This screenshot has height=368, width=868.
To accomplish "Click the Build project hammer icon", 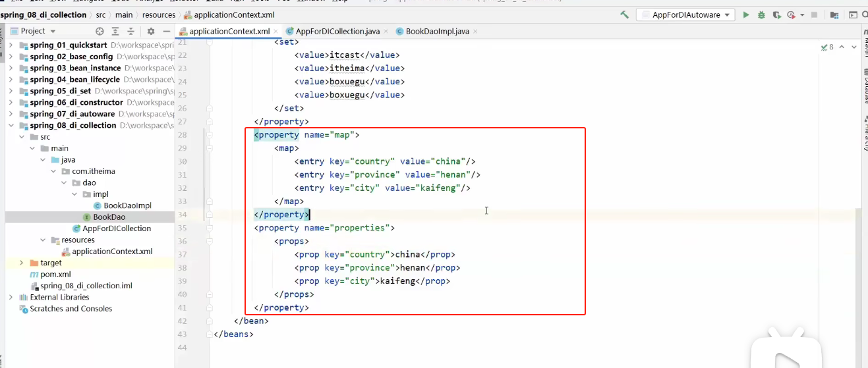I will tap(624, 14).
